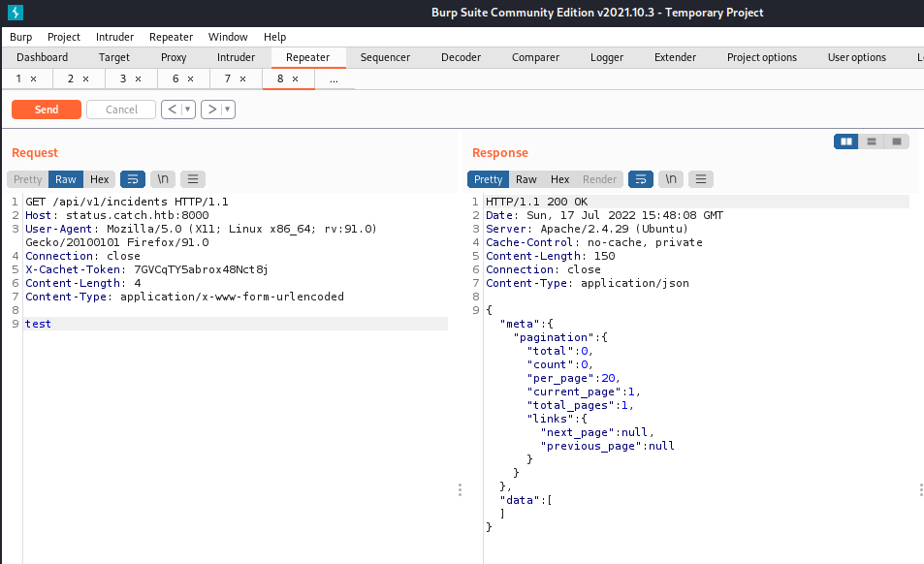Image resolution: width=924 pixels, height=564 pixels.
Task: Open the Intruder menu in the menu bar
Action: (x=114, y=37)
